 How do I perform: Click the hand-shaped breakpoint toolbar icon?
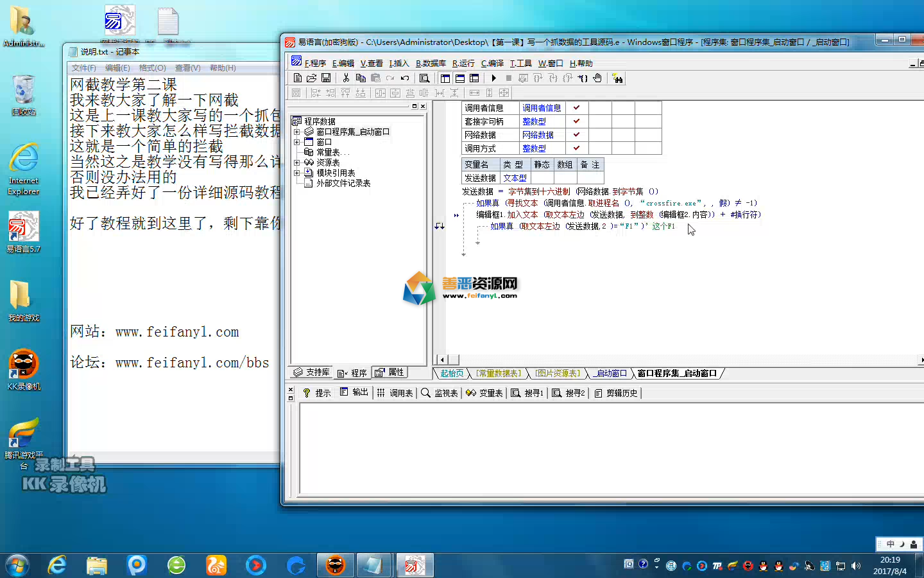coord(597,78)
